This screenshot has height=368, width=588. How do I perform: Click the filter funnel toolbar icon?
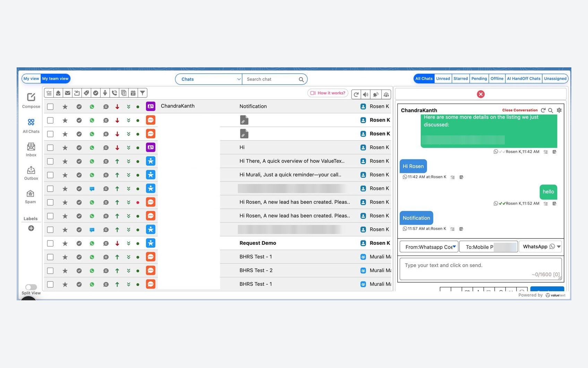(142, 93)
